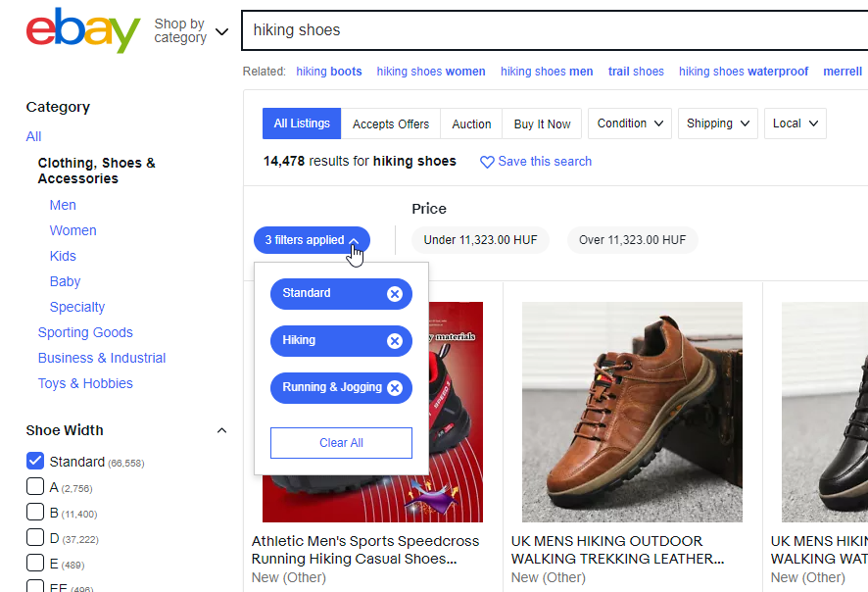Expand the Condition dropdown
Image resolution: width=868 pixels, height=592 pixels.
point(631,123)
